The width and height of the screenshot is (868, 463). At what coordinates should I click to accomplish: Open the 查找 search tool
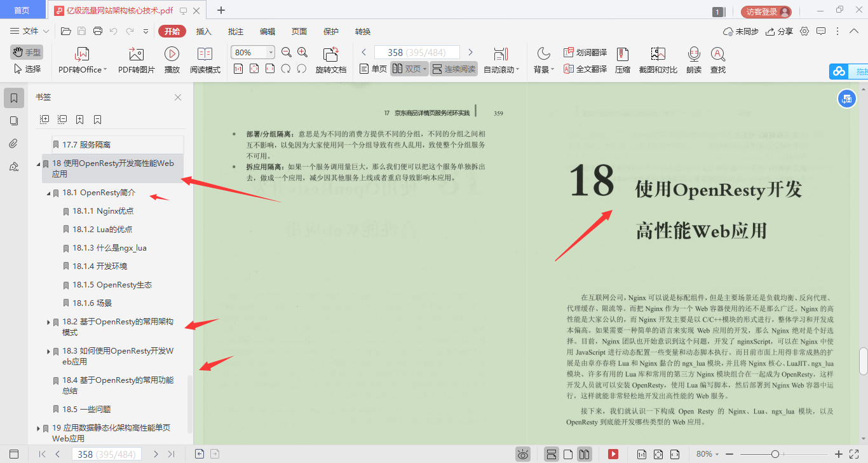pos(718,60)
